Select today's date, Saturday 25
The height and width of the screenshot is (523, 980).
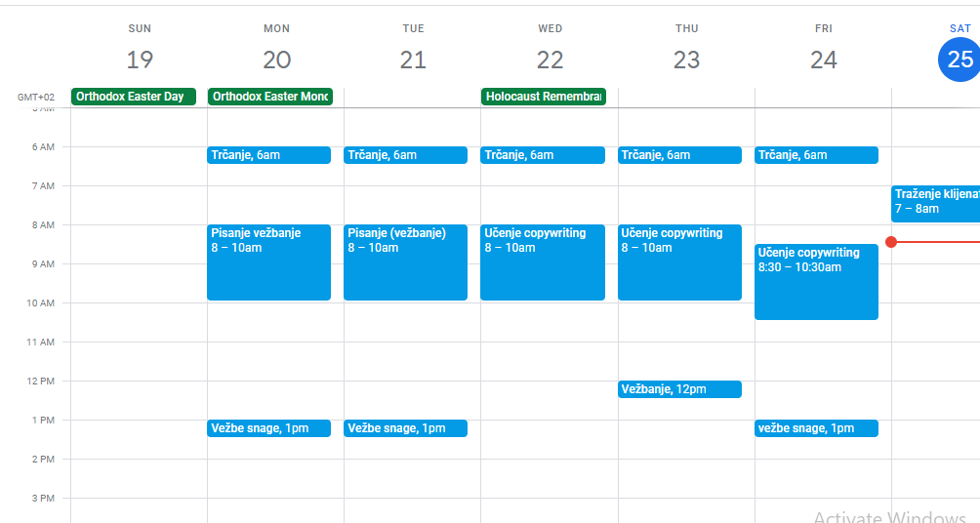(960, 60)
